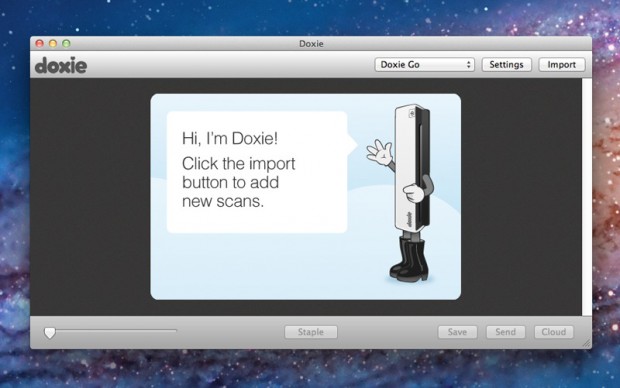Image resolution: width=620 pixels, height=388 pixels.
Task: Click the window resize grip corner
Action: pos(587,344)
